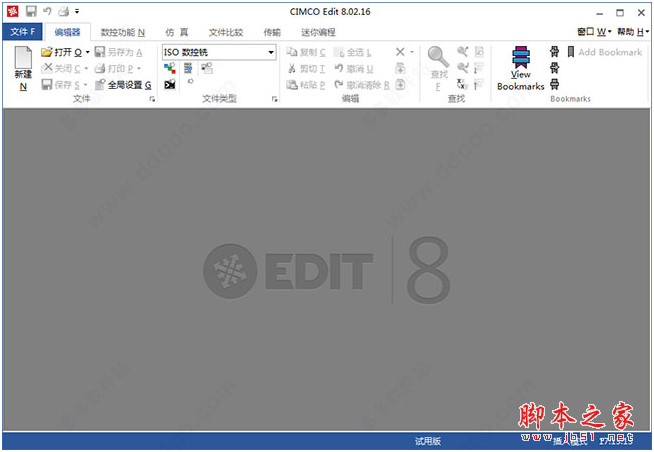The image size is (654, 452).
Task: Open 全局设置 G global settings
Action: pyautogui.click(x=123, y=85)
